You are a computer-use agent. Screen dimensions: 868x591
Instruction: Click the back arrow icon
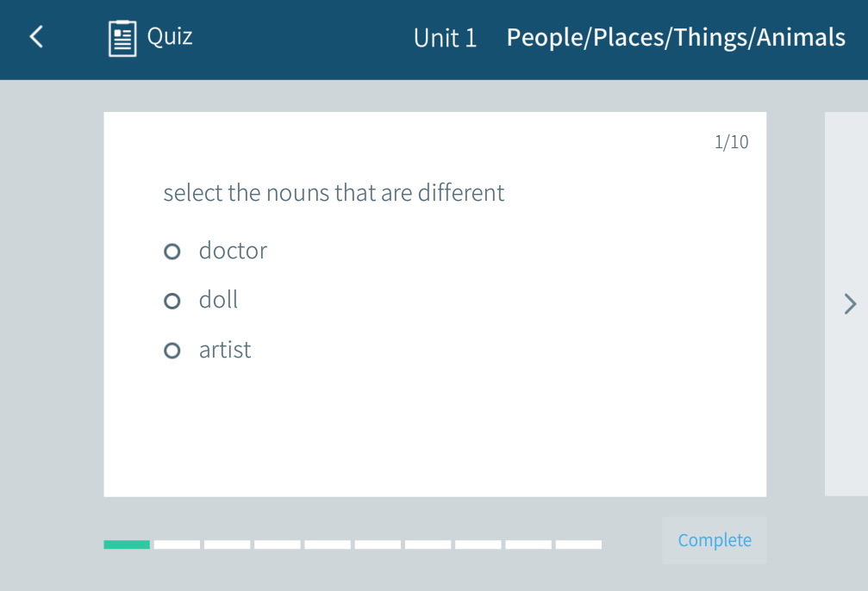(x=36, y=37)
